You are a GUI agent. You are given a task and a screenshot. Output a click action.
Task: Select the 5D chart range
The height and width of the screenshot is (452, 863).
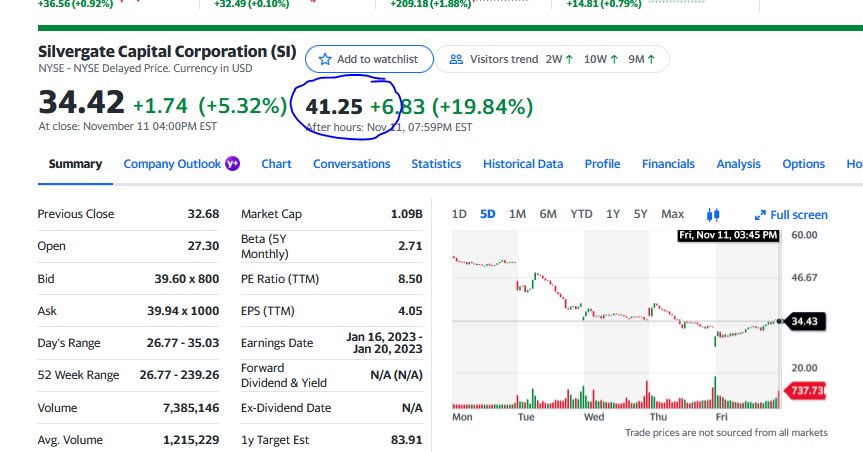click(x=488, y=214)
